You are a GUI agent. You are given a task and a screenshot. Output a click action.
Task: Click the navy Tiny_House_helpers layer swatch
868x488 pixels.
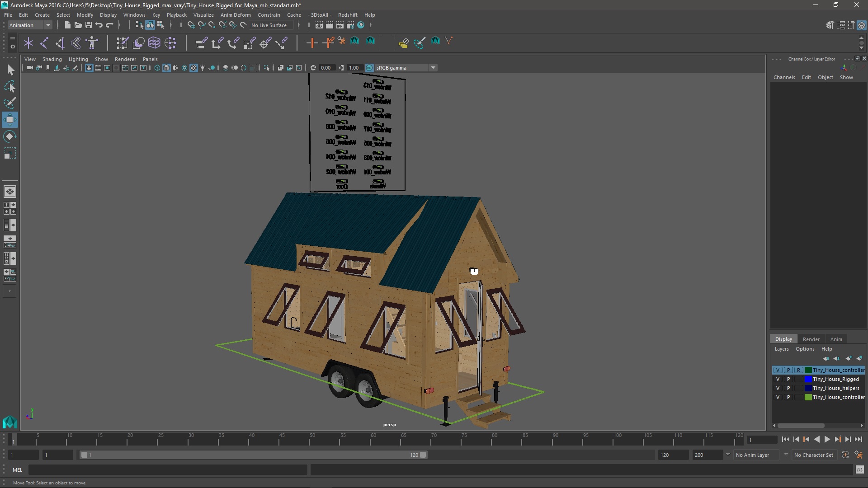(808, 388)
